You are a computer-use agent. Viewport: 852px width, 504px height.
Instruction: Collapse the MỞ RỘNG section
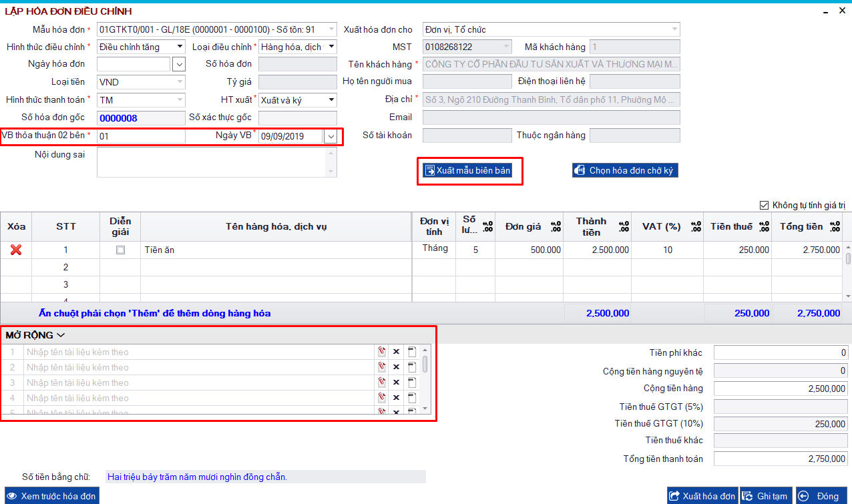pyautogui.click(x=35, y=335)
